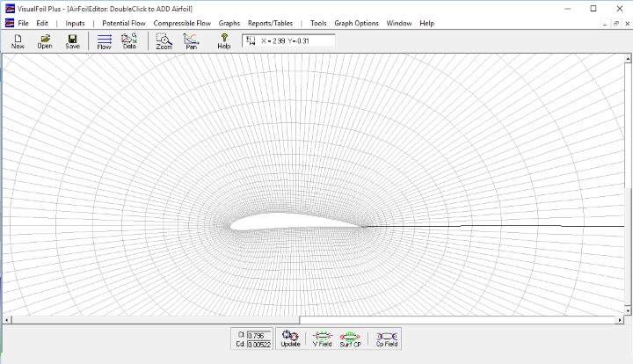Open the Reports/Tables menu
Screen dimensions: 633x364
[x=270, y=23]
